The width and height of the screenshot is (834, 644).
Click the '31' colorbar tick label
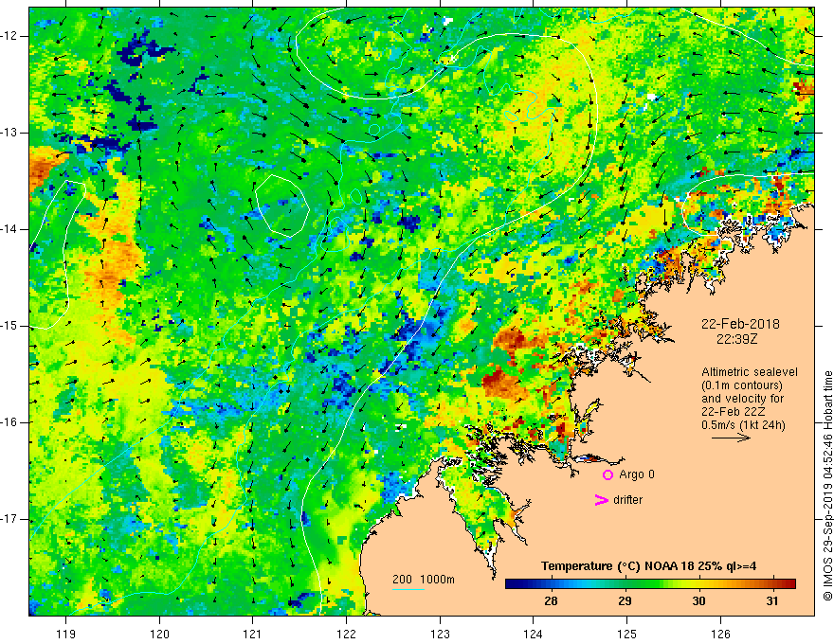coord(772,601)
